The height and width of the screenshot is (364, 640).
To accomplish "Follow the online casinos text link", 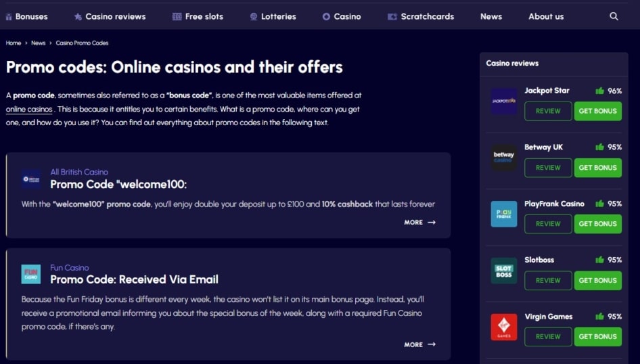I will (x=29, y=109).
